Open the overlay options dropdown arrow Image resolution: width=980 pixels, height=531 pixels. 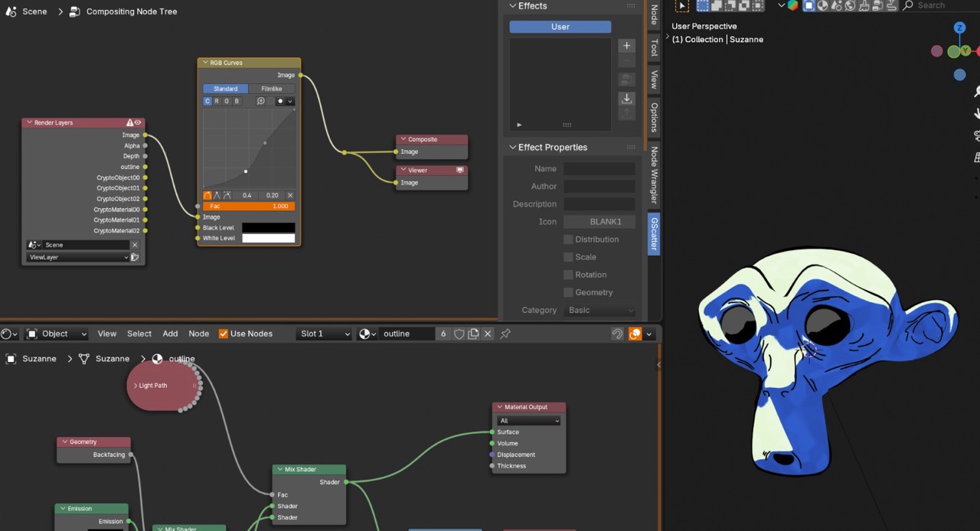click(x=649, y=334)
